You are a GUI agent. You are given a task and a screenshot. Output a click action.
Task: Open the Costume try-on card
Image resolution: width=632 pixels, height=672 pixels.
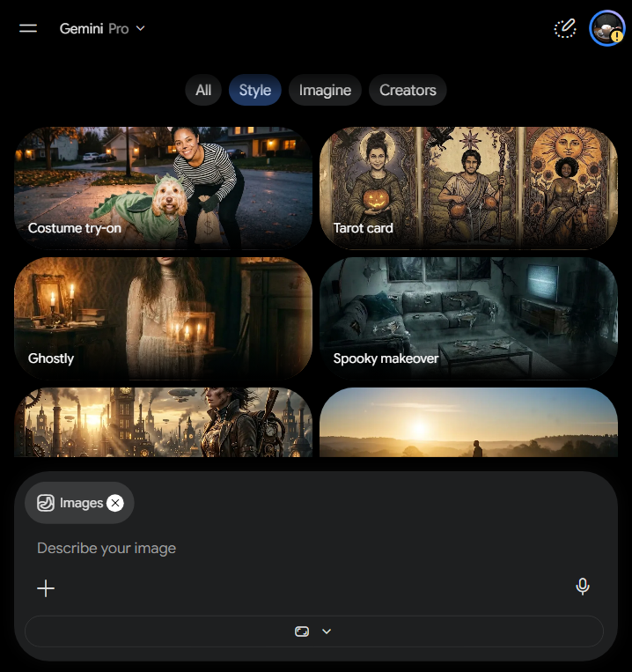[x=163, y=188]
